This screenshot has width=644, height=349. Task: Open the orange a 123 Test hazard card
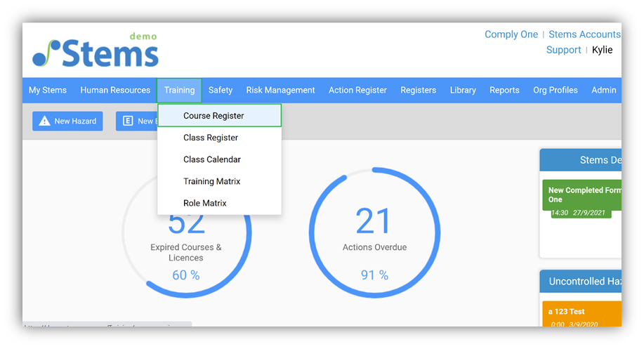point(582,314)
